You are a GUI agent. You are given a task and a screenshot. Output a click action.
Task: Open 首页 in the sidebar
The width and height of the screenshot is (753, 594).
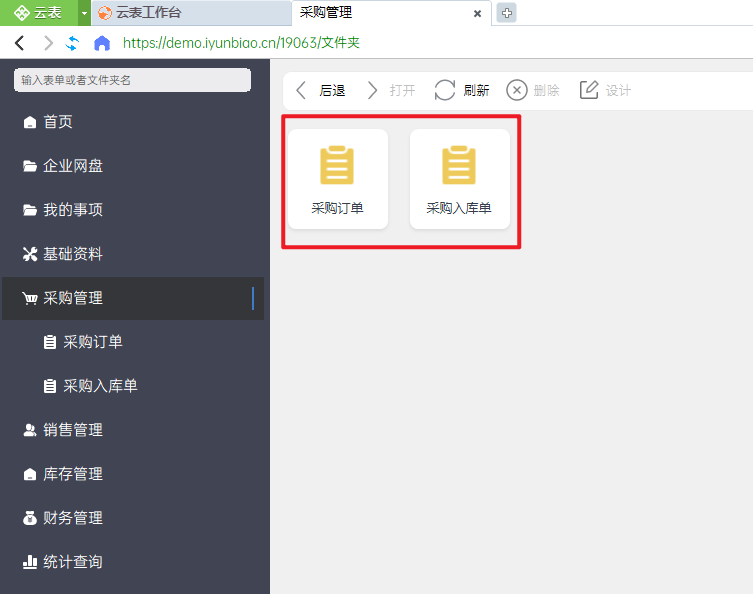pyautogui.click(x=133, y=122)
